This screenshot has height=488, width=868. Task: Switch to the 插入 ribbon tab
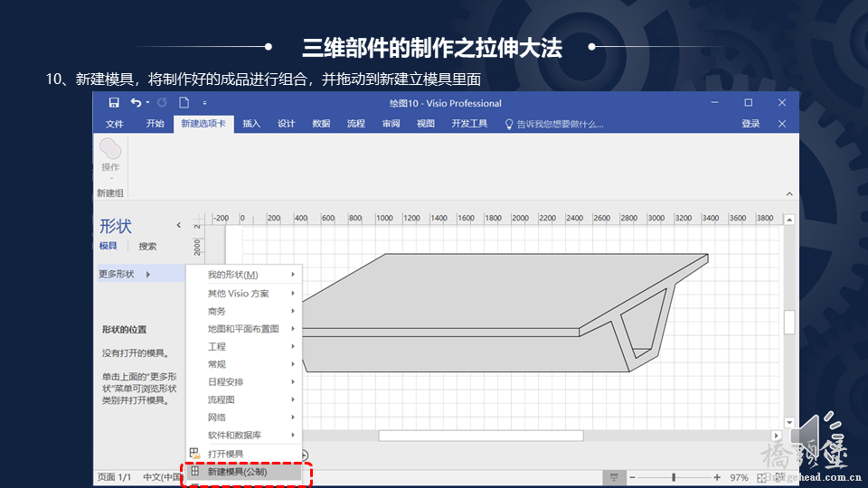point(251,124)
